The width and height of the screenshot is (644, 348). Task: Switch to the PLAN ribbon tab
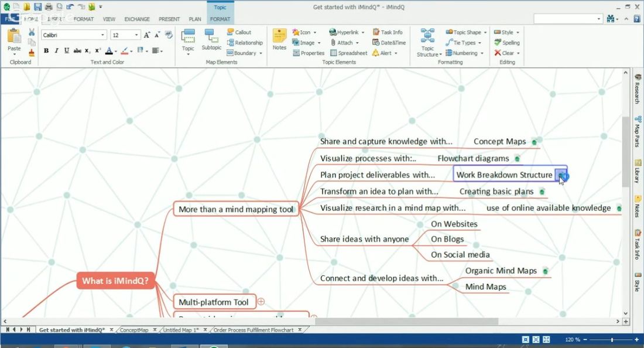point(195,19)
